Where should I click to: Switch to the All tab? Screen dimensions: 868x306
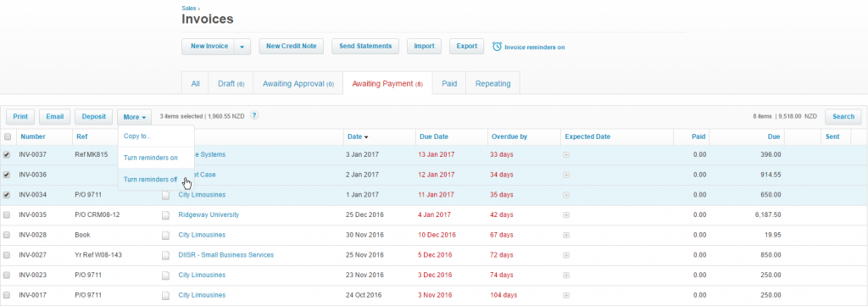click(196, 84)
